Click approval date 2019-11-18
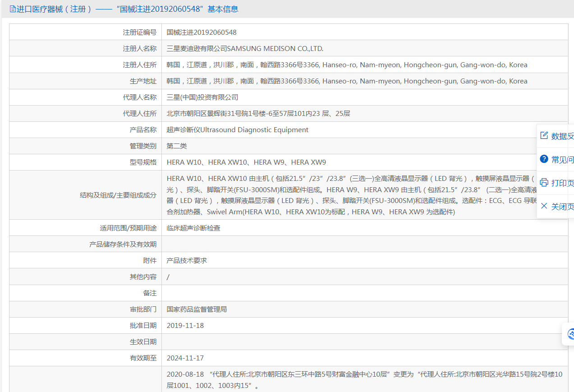Image resolution: width=574 pixels, height=392 pixels. (x=185, y=326)
